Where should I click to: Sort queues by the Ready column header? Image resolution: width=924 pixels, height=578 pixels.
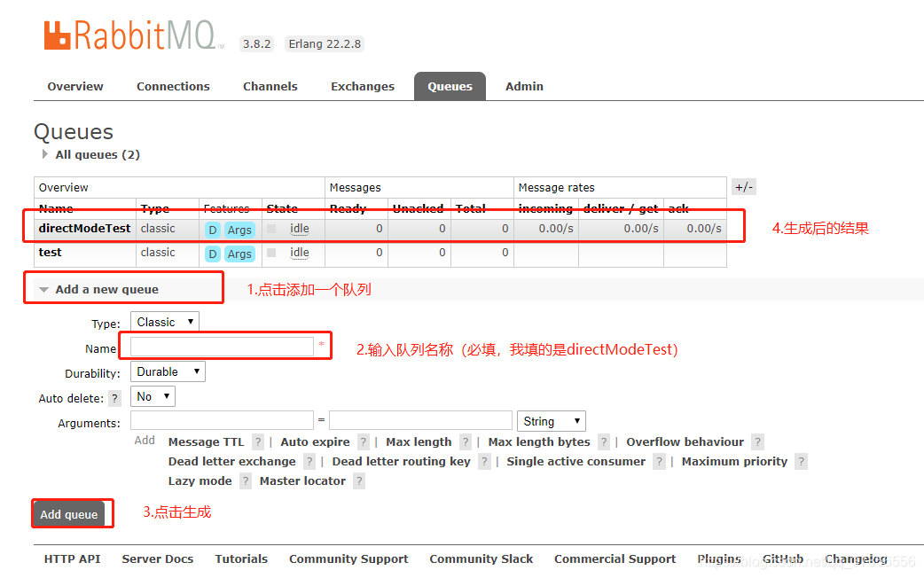348,208
